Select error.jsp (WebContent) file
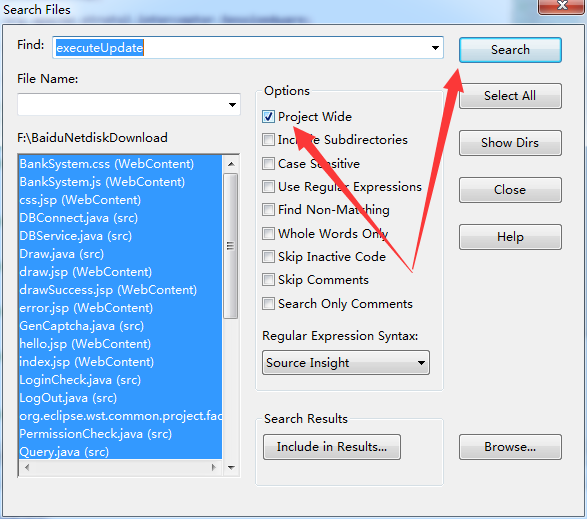 120,308
